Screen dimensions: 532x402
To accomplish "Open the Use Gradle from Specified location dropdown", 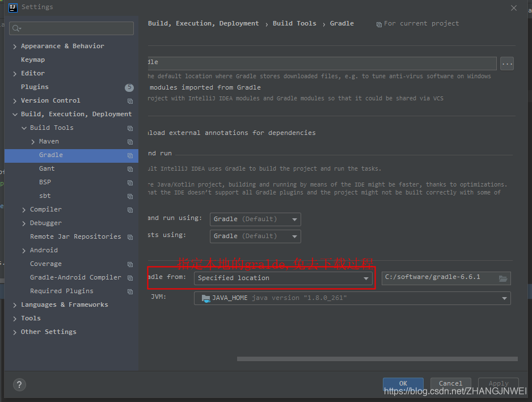I will (283, 278).
